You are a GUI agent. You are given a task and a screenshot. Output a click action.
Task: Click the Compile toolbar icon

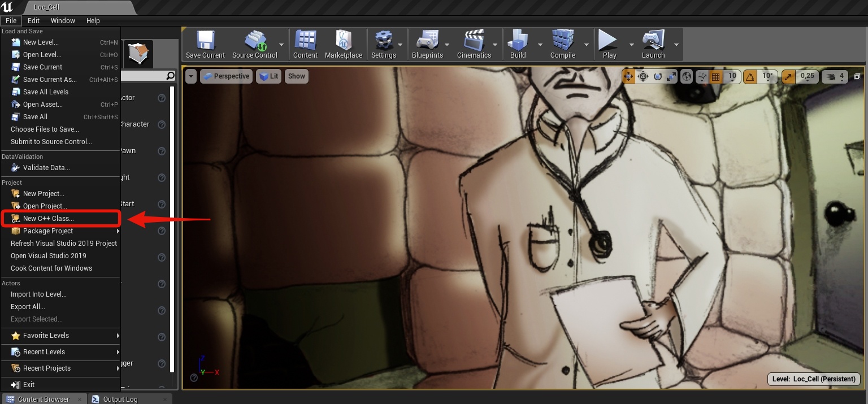563,41
